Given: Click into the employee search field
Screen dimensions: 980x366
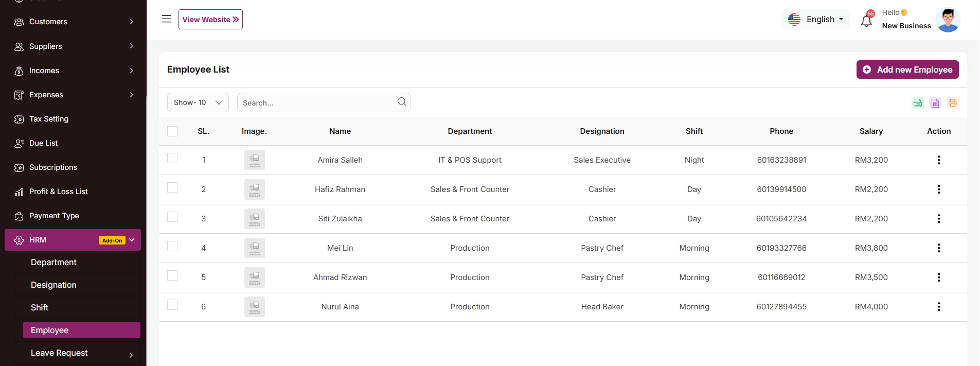Looking at the screenshot, I should coord(316,103).
